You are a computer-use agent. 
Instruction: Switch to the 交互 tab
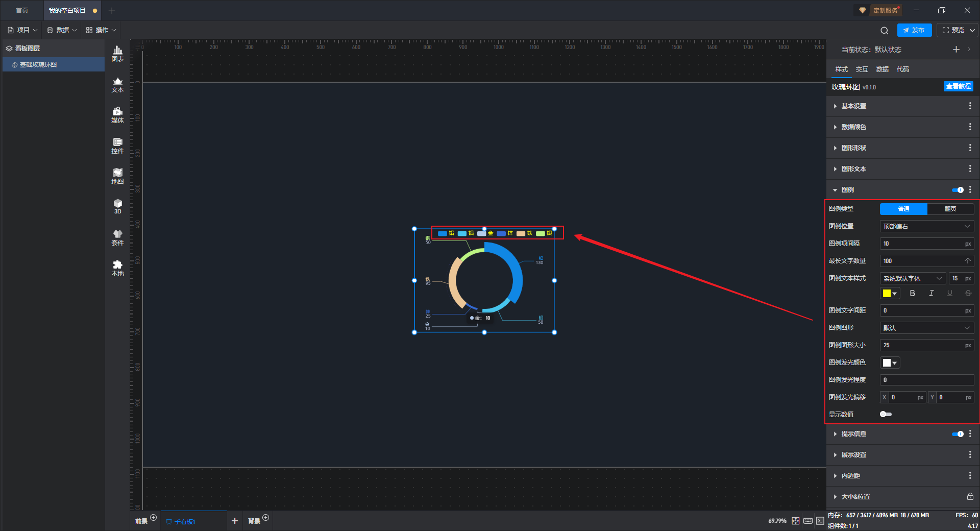(862, 69)
